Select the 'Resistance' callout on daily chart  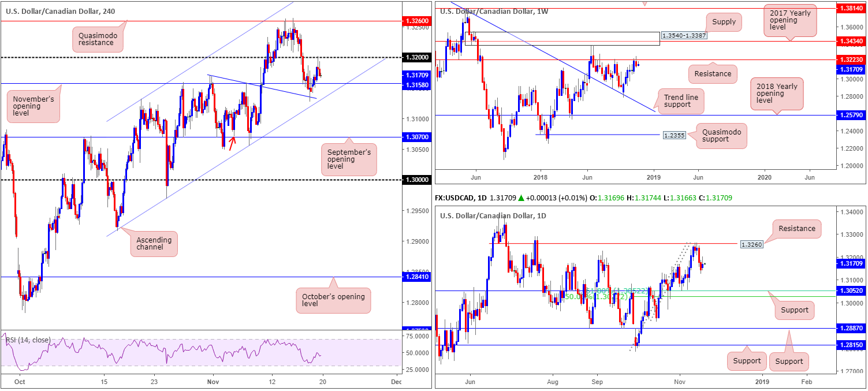click(x=796, y=228)
